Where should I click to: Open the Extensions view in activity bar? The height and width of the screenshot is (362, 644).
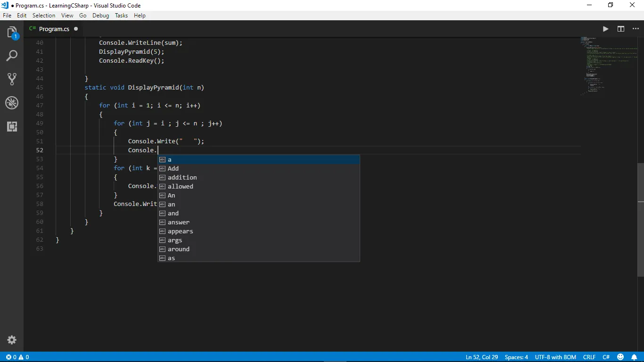click(x=12, y=126)
